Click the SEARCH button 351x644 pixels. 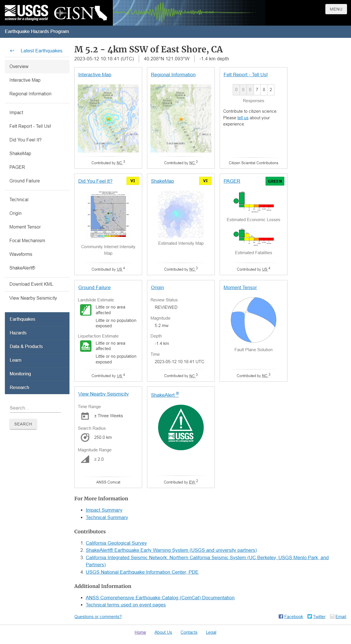pos(23,424)
